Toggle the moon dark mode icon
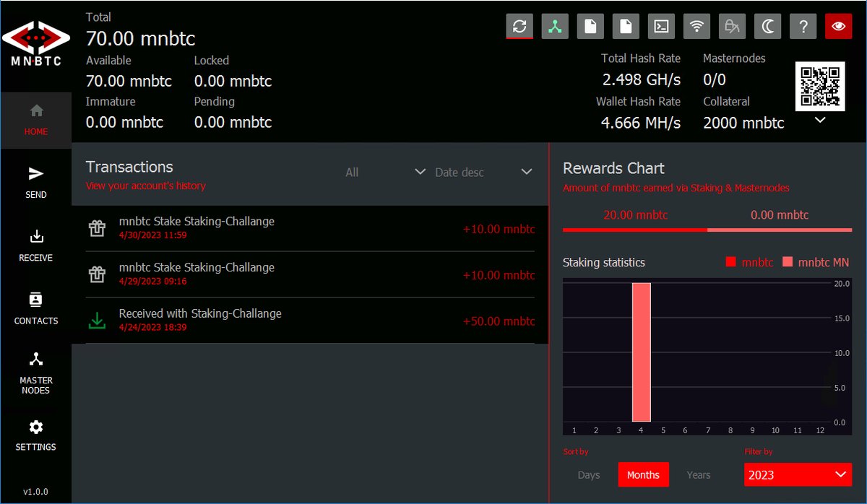 pos(767,26)
